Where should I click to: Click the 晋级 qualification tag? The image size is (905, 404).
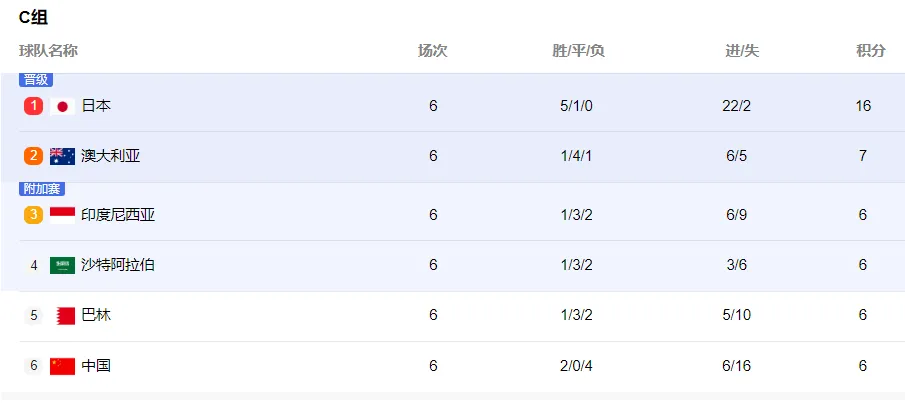(36, 80)
